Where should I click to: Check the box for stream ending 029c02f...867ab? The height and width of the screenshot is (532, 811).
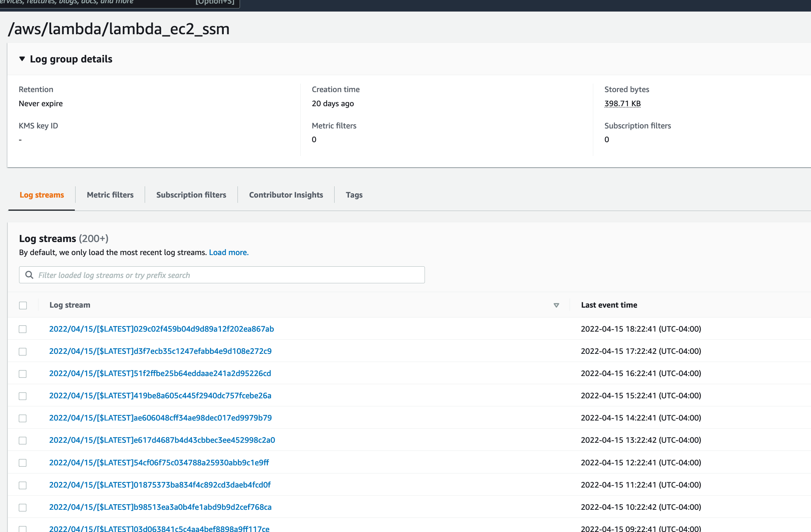coord(23,329)
